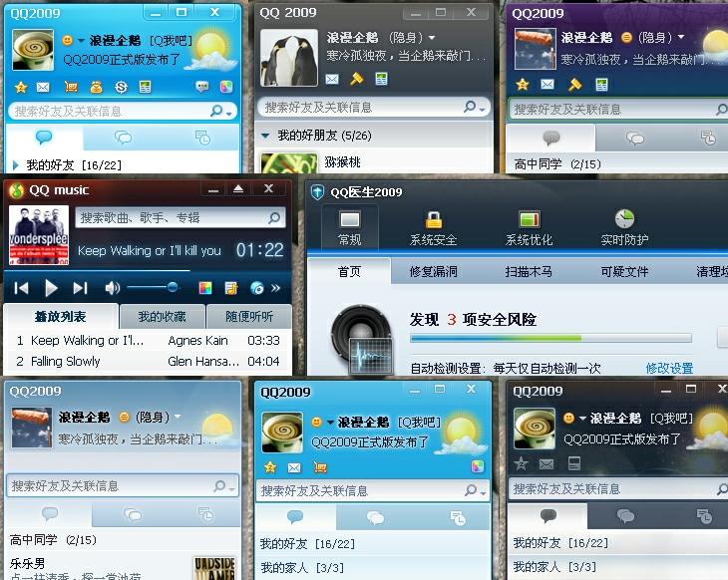The width and height of the screenshot is (728, 580).
Task: Open the 修复漏洞 tab in QQ医生
Action: (433, 271)
